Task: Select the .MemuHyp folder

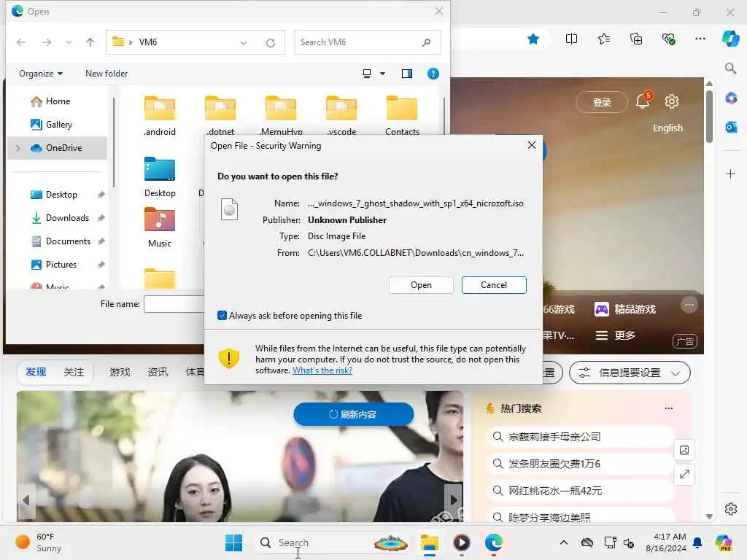Action: pyautogui.click(x=281, y=115)
